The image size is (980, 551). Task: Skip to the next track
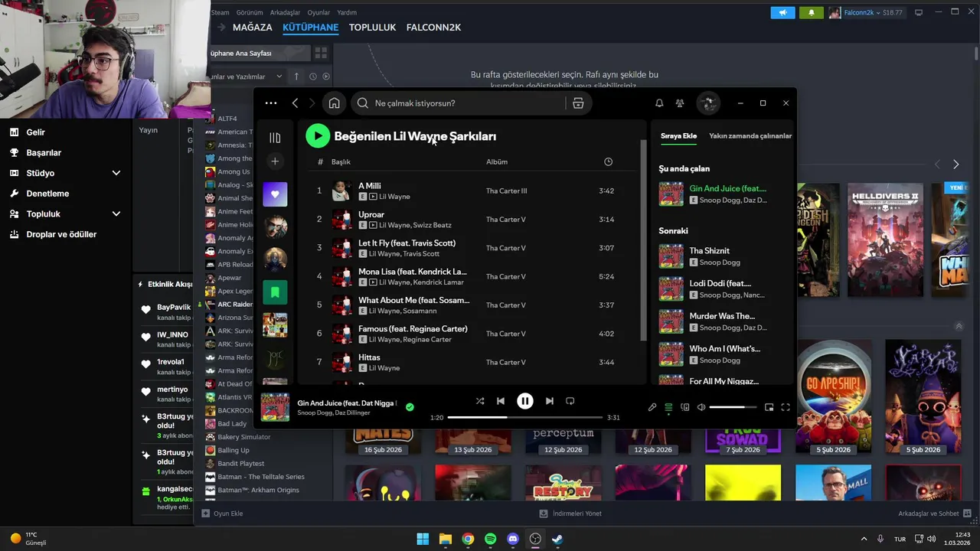click(549, 401)
